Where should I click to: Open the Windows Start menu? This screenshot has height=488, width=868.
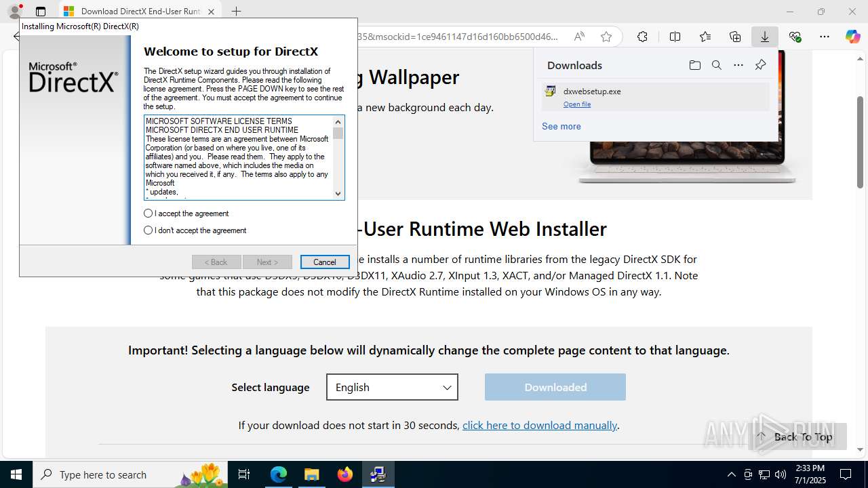(16, 474)
